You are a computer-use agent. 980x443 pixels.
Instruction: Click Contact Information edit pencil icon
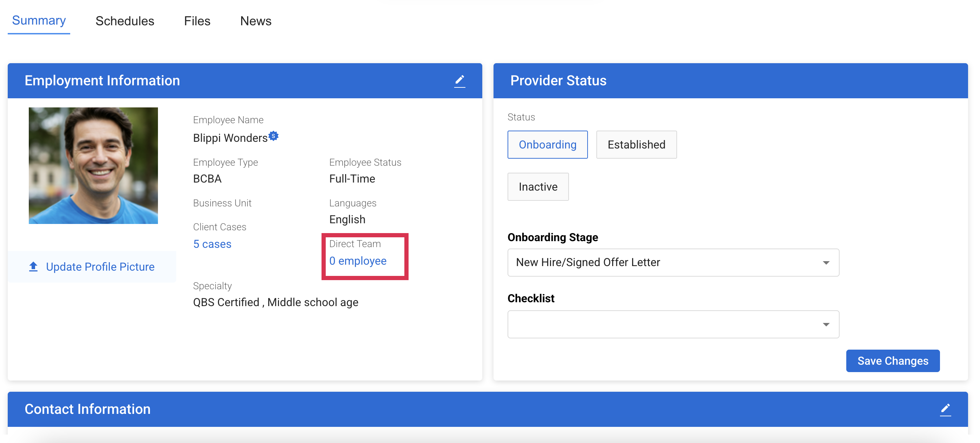click(945, 409)
